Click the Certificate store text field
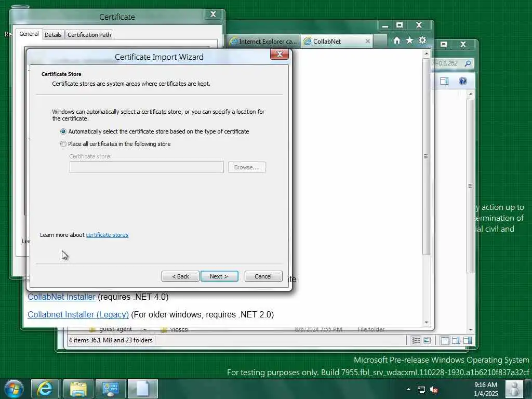The width and height of the screenshot is (532, 399). (147, 167)
